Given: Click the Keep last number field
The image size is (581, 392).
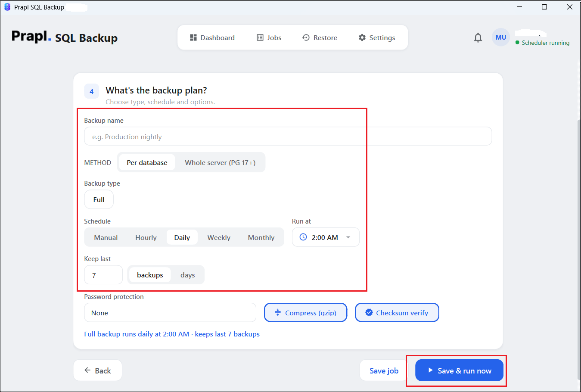Looking at the screenshot, I should tap(103, 275).
